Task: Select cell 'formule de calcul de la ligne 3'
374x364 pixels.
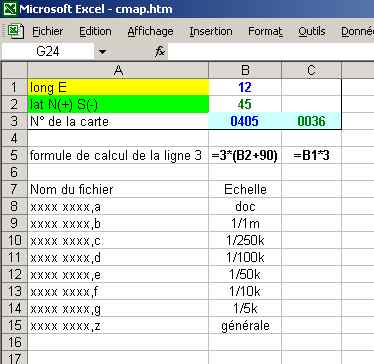Action: [x=118, y=156]
